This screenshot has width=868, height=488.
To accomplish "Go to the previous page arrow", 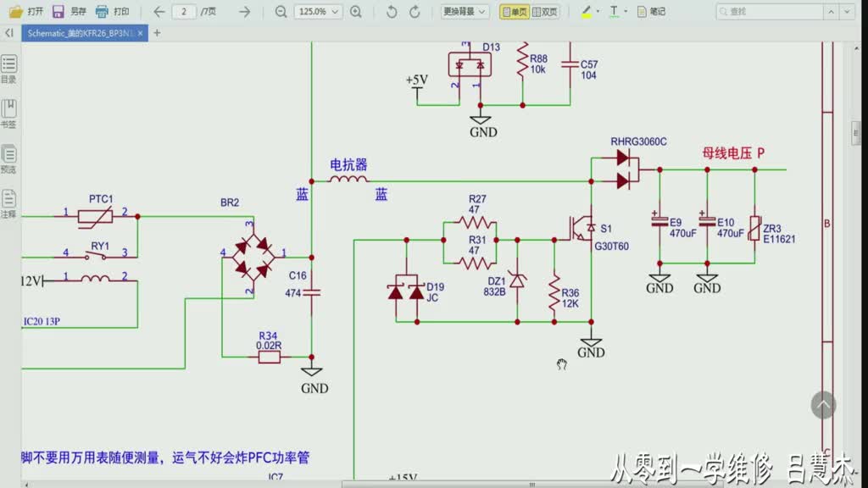I will [159, 12].
